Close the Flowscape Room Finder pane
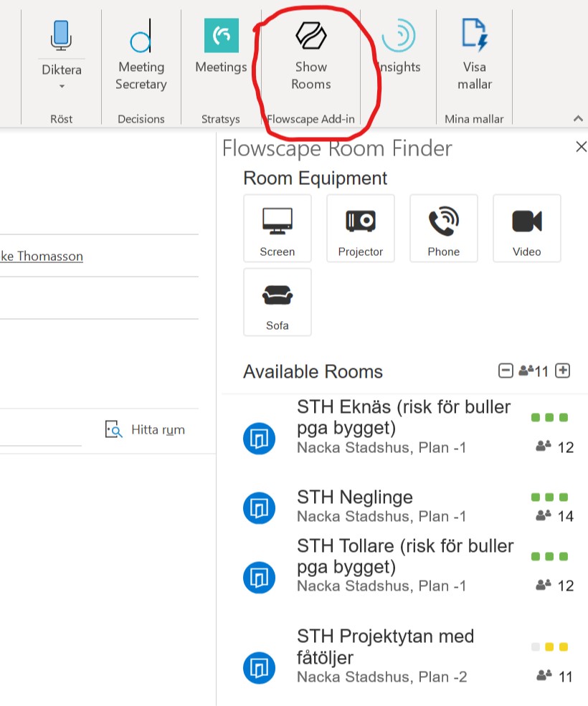The width and height of the screenshot is (588, 706). (x=582, y=146)
